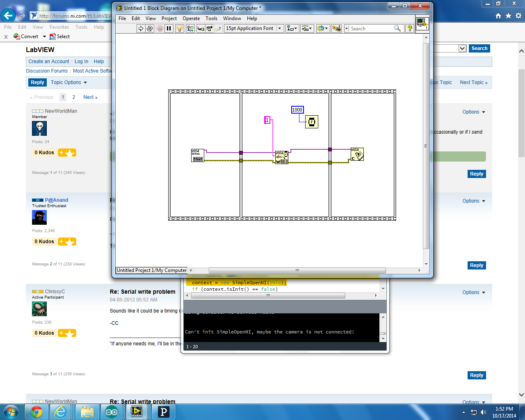The height and width of the screenshot is (420, 525).
Task: Open Options menu for P@Anand's post
Action: pyautogui.click(x=474, y=201)
